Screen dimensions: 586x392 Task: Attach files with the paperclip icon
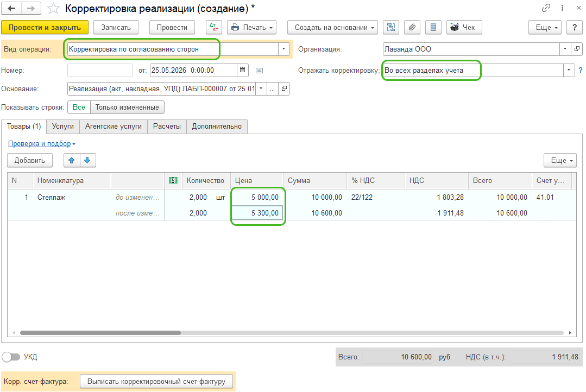(x=412, y=27)
